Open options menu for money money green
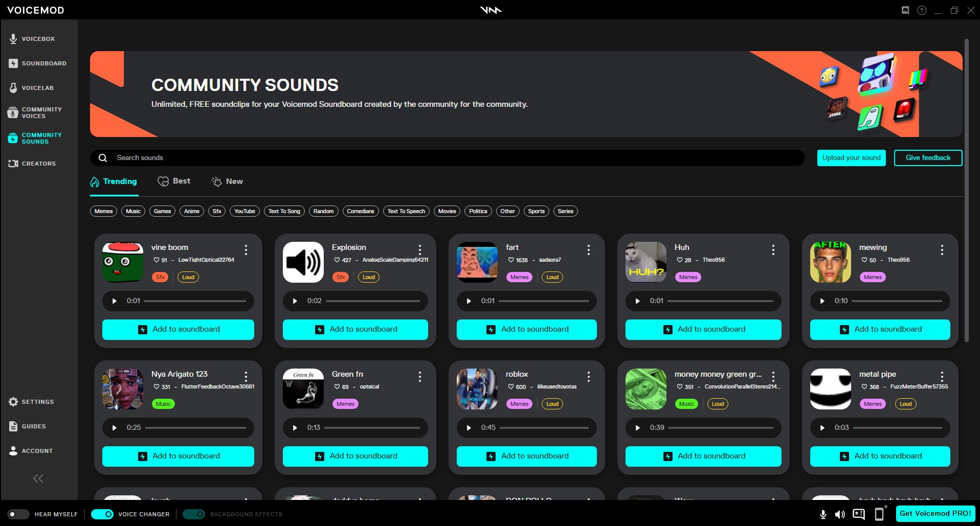 tap(773, 377)
